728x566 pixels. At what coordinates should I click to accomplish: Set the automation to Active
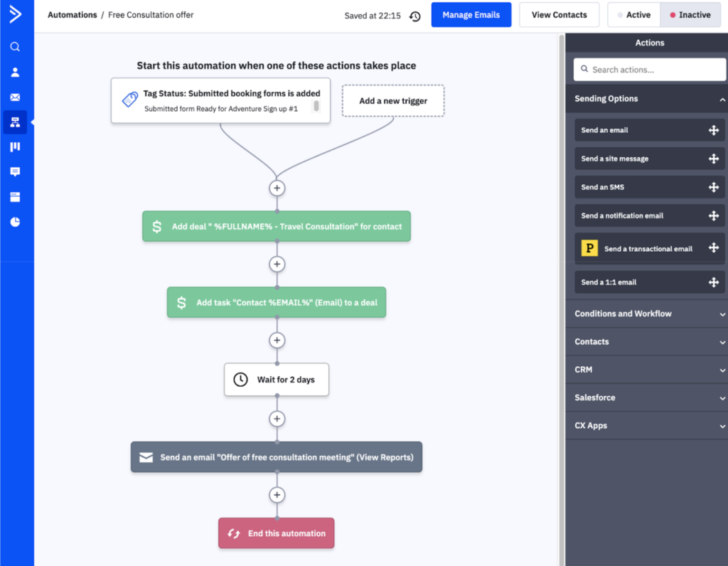point(633,14)
